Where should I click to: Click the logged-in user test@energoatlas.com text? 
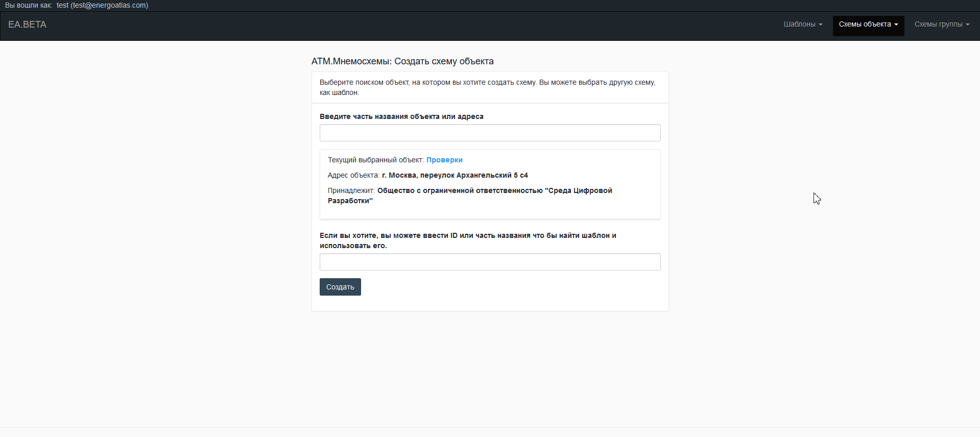pos(102,5)
